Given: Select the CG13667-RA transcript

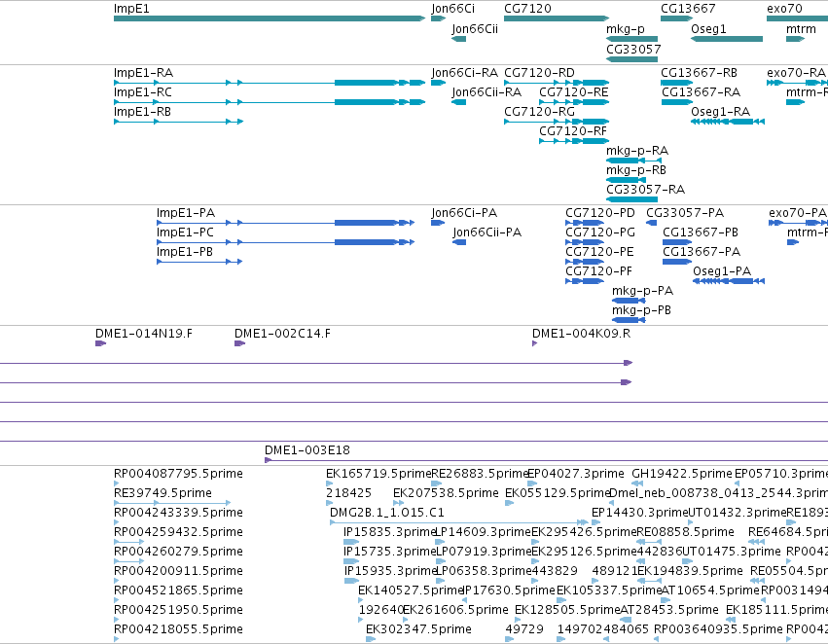Looking at the screenshot, I should (x=677, y=102).
